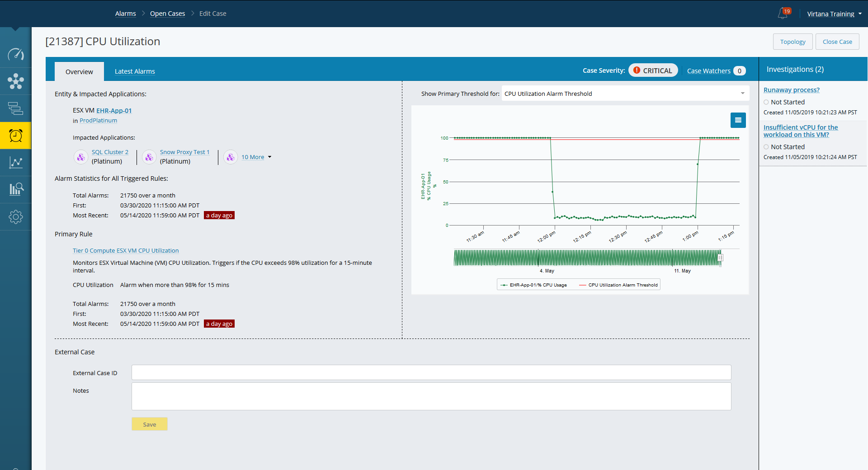
Task: Click the first 'a day ago' badge under Alarm Statistics
Action: (x=219, y=215)
